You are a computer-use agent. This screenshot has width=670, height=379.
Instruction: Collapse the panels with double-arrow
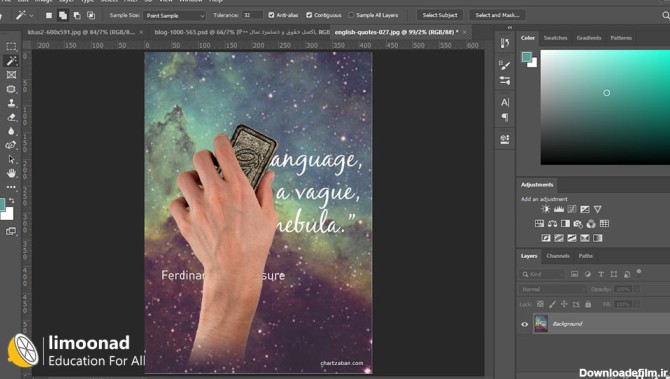point(510,27)
